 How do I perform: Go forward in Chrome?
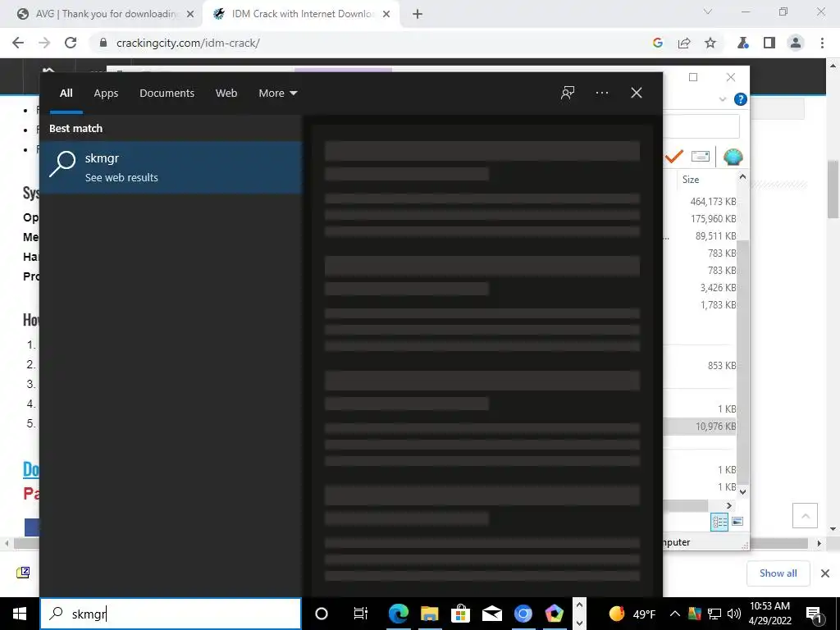[44, 43]
